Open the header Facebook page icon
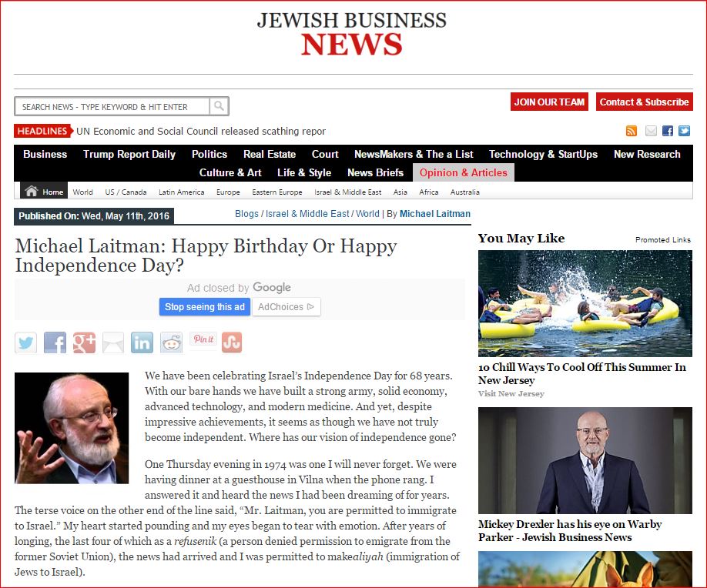 coord(668,131)
